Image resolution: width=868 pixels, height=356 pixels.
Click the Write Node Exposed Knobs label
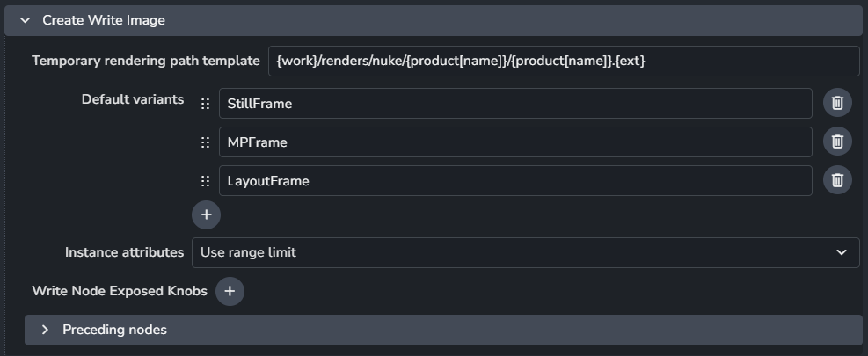pos(120,291)
